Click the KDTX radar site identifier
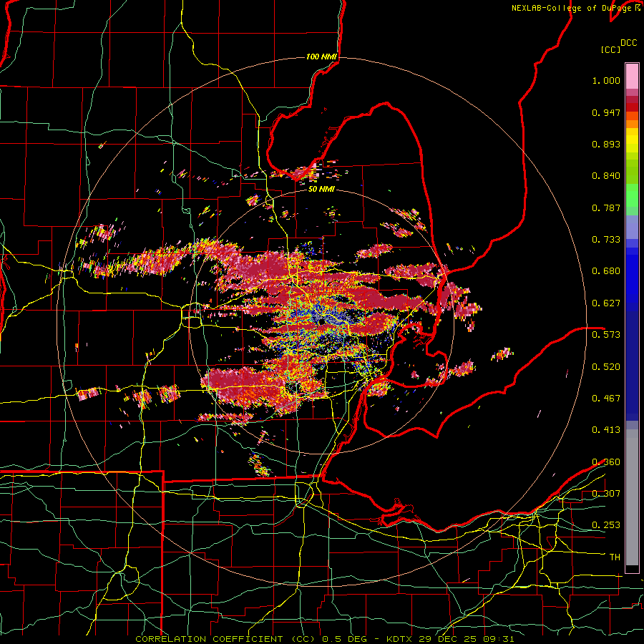The height and width of the screenshot is (644, 644). (x=401, y=639)
